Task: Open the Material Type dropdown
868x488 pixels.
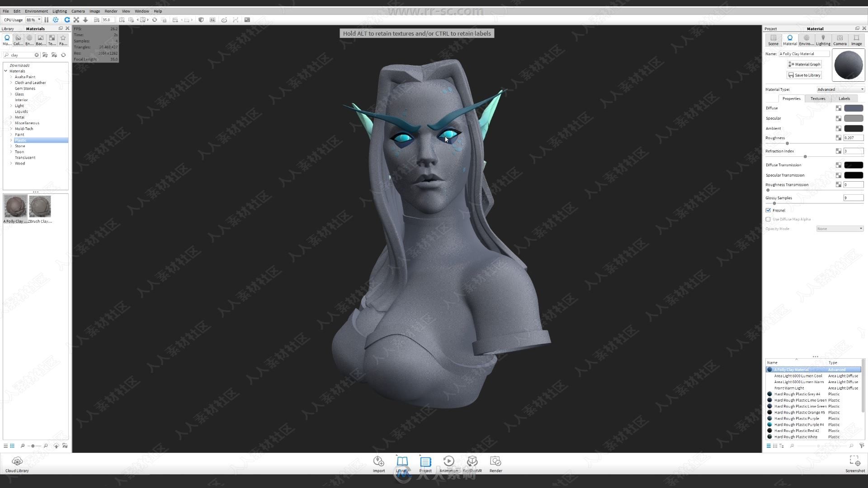Action: coord(840,89)
